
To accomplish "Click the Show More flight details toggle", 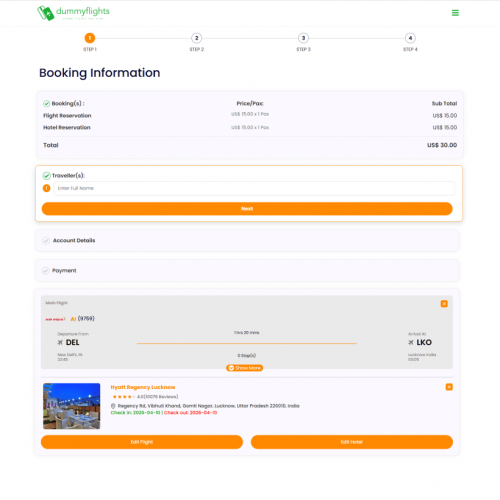I will tap(245, 368).
